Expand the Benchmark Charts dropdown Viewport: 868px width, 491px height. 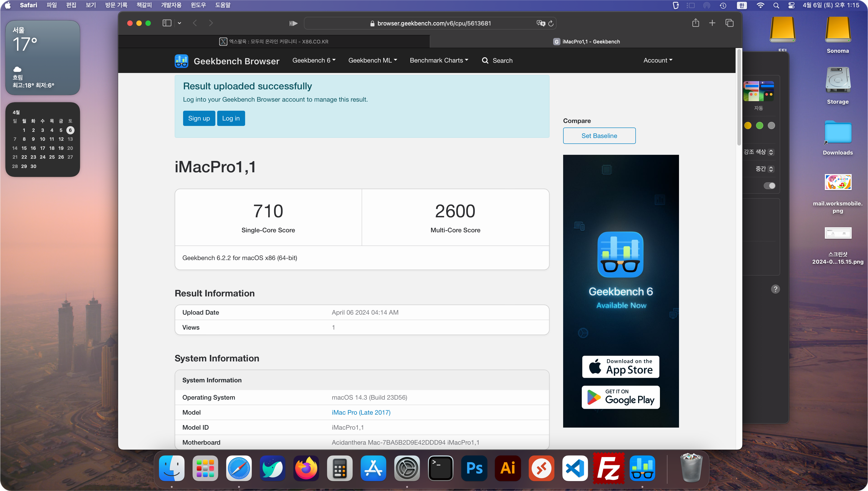click(x=439, y=60)
